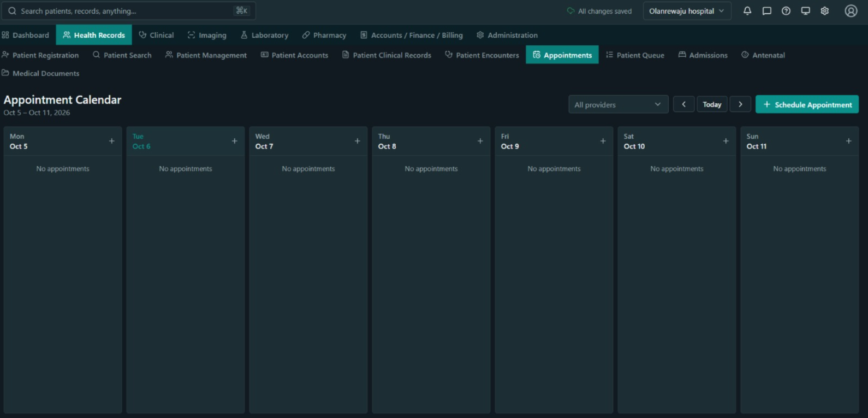
Task: Go to Admissions
Action: [x=703, y=55]
